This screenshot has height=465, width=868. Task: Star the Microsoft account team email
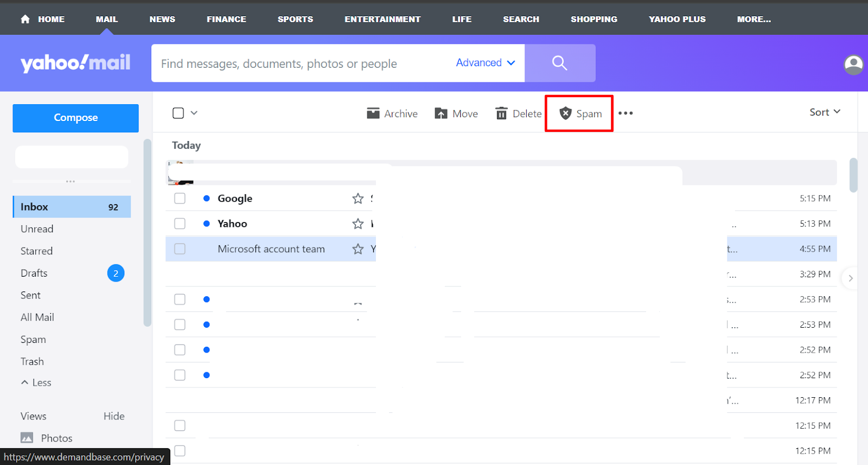tap(358, 249)
